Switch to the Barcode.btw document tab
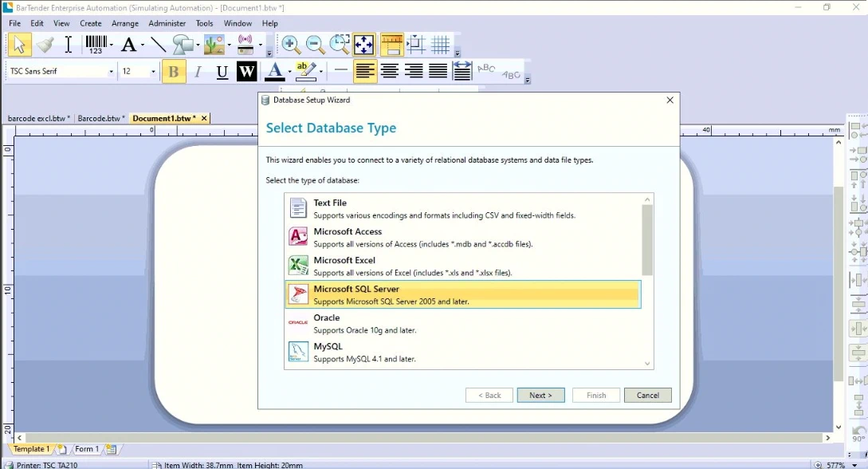This screenshot has height=469, width=868. point(100,118)
